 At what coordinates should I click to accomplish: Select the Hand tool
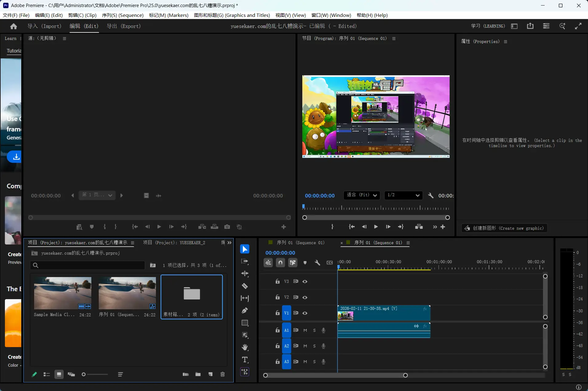click(245, 347)
